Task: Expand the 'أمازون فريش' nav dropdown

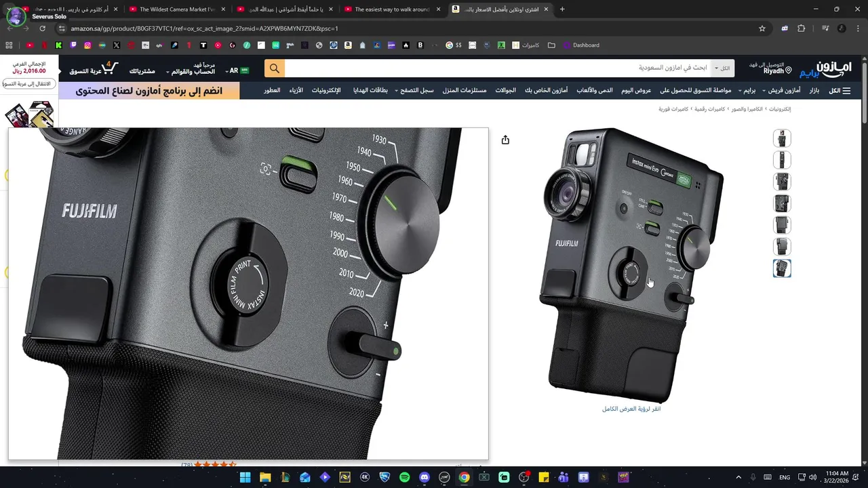Action: click(x=781, y=90)
